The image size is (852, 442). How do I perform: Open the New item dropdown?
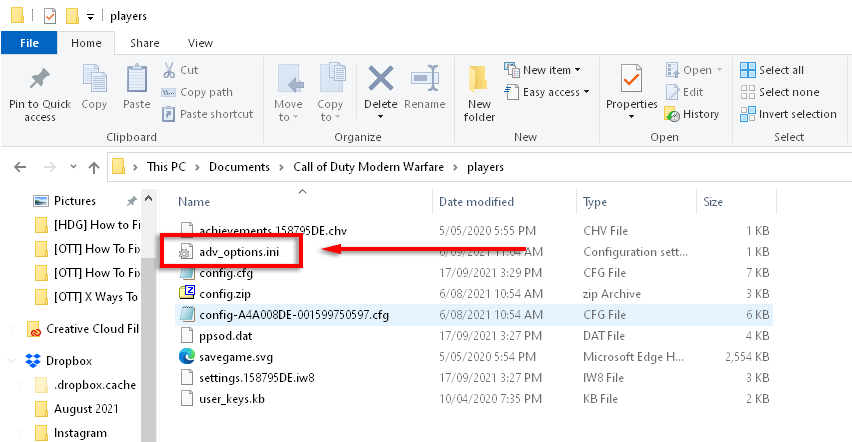(x=548, y=70)
